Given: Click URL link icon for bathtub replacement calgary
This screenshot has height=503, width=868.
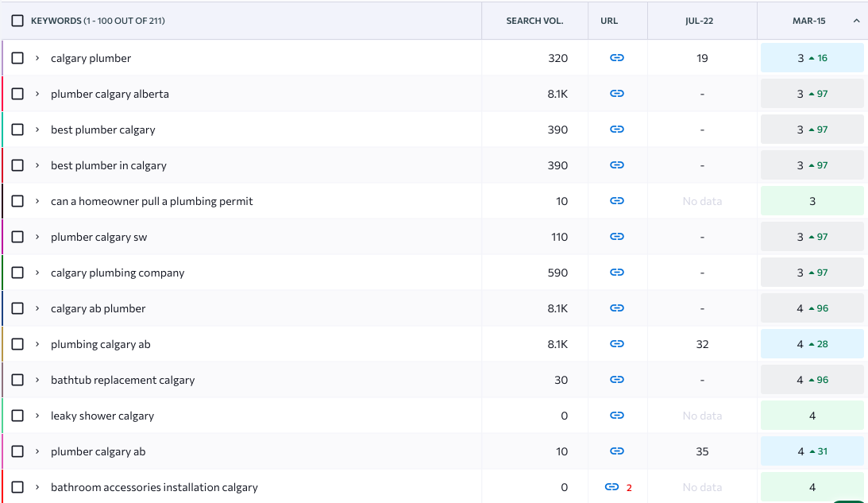Looking at the screenshot, I should click(x=617, y=380).
